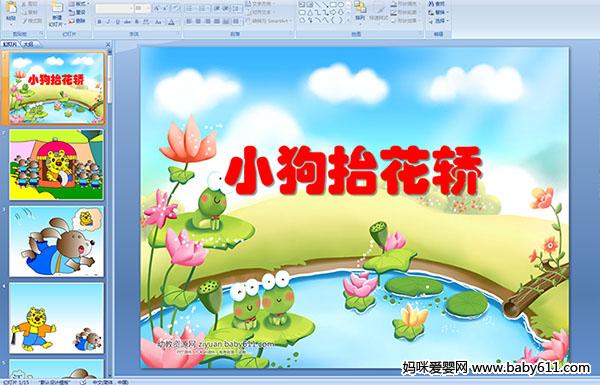
Task: Click the Clear Formatting eraser icon
Action: [176, 8]
